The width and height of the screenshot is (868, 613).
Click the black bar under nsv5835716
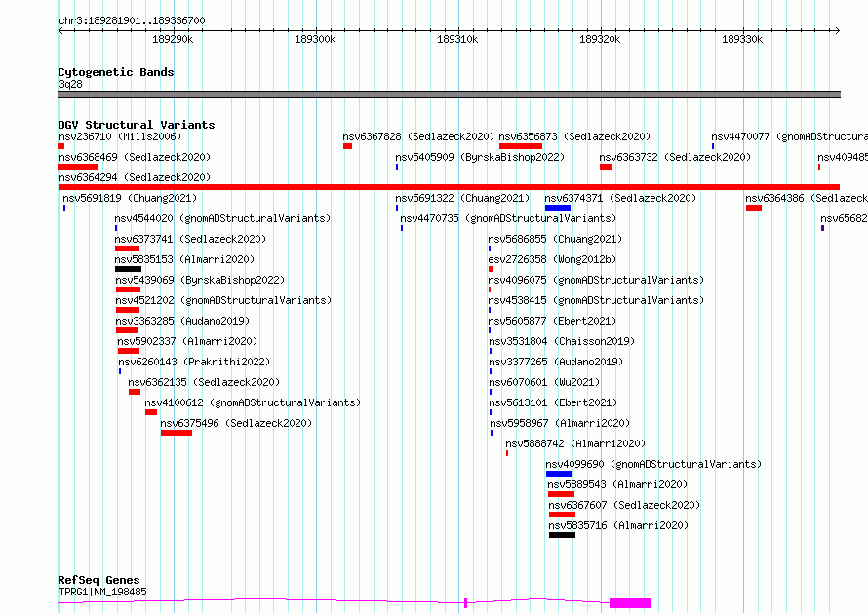coord(562,535)
